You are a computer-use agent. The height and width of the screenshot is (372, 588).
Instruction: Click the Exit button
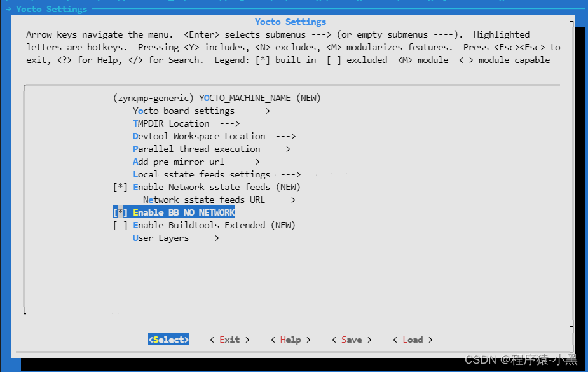click(x=229, y=340)
